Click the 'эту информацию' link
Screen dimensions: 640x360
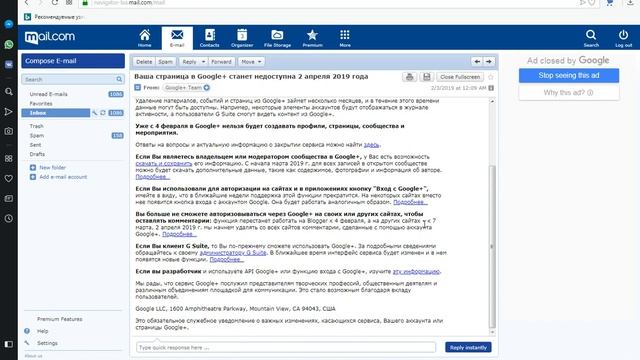(416, 271)
